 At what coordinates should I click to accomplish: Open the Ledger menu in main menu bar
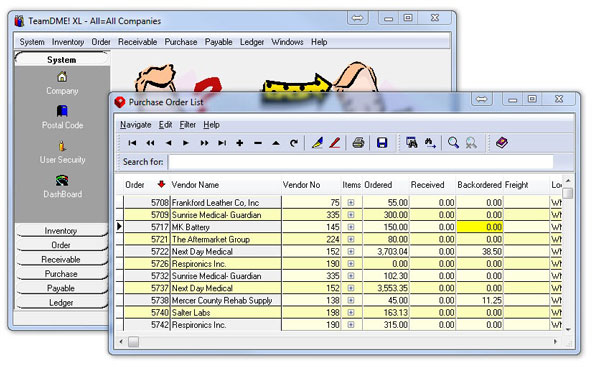click(x=252, y=42)
